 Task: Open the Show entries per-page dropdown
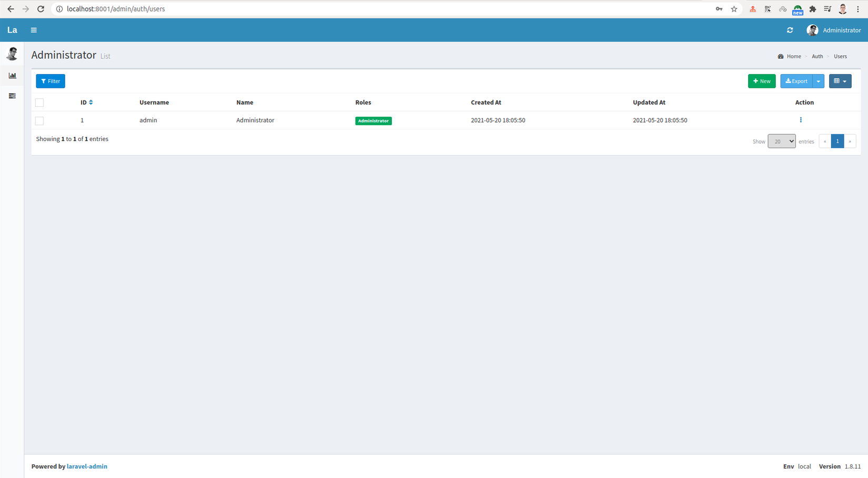[781, 141]
